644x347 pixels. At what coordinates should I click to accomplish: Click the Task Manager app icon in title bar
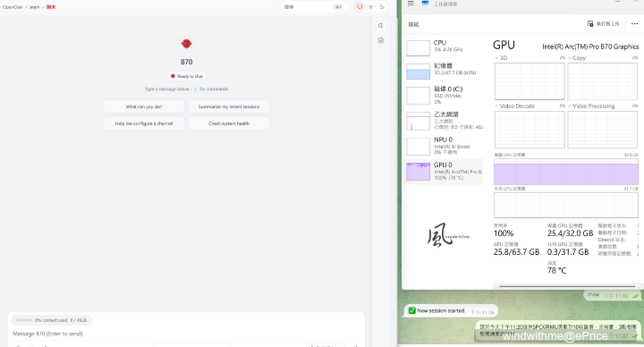pyautogui.click(x=425, y=4)
